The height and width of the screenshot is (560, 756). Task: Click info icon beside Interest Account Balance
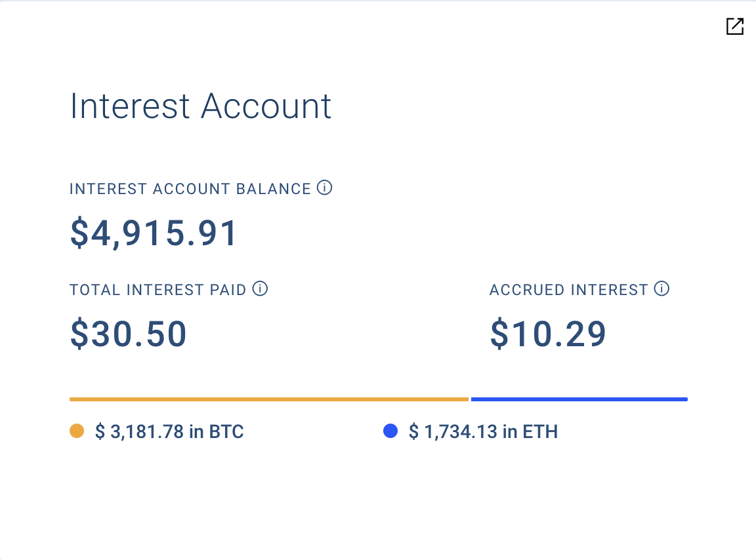(x=324, y=188)
